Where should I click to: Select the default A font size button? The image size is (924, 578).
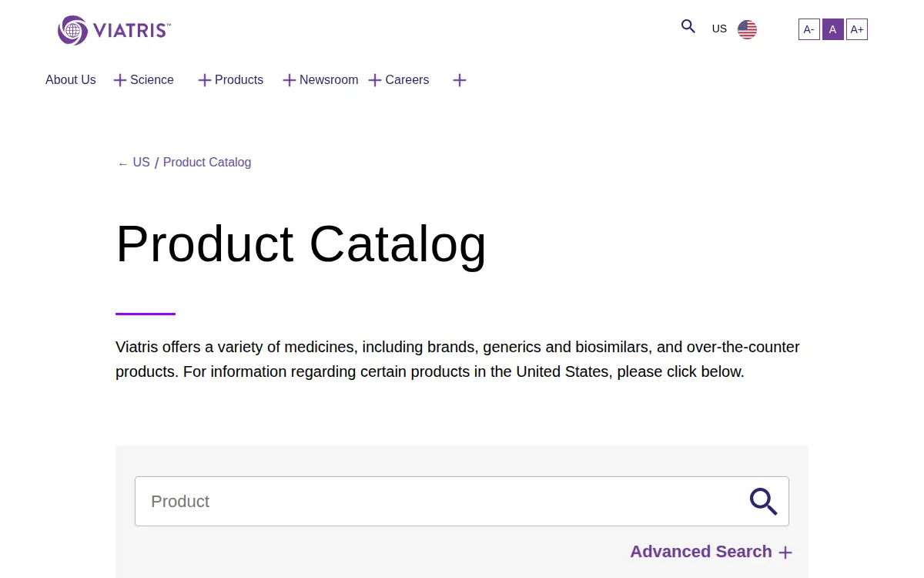coord(833,29)
